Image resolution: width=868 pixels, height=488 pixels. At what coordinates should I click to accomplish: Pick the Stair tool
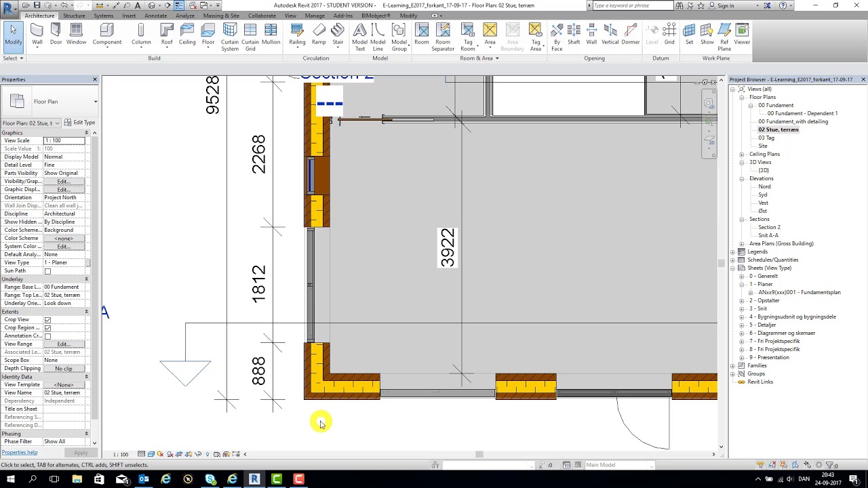[338, 35]
